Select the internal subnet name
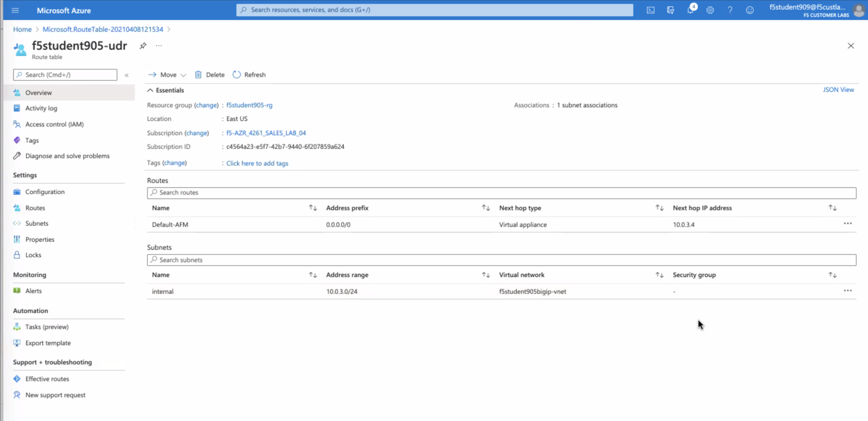 tap(163, 291)
